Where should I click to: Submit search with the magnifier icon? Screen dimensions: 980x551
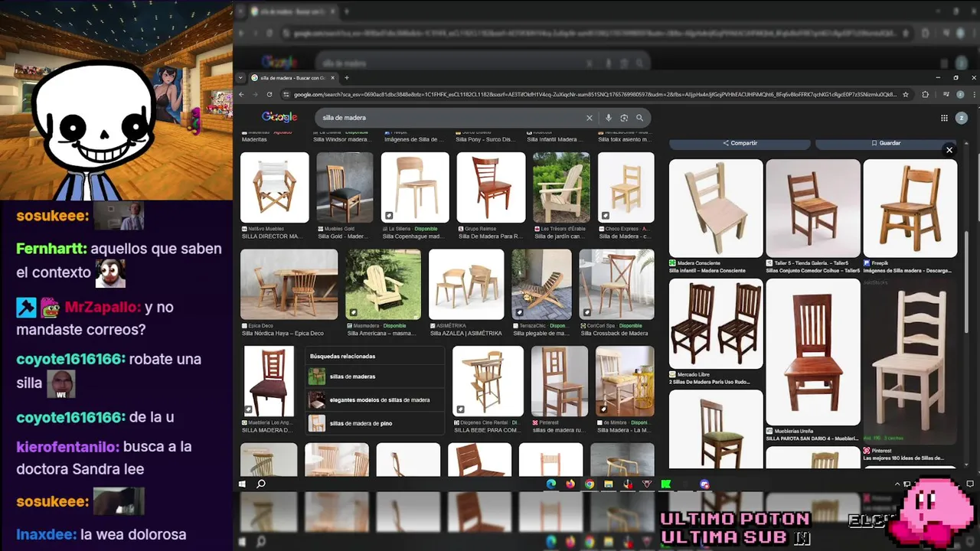coord(639,118)
